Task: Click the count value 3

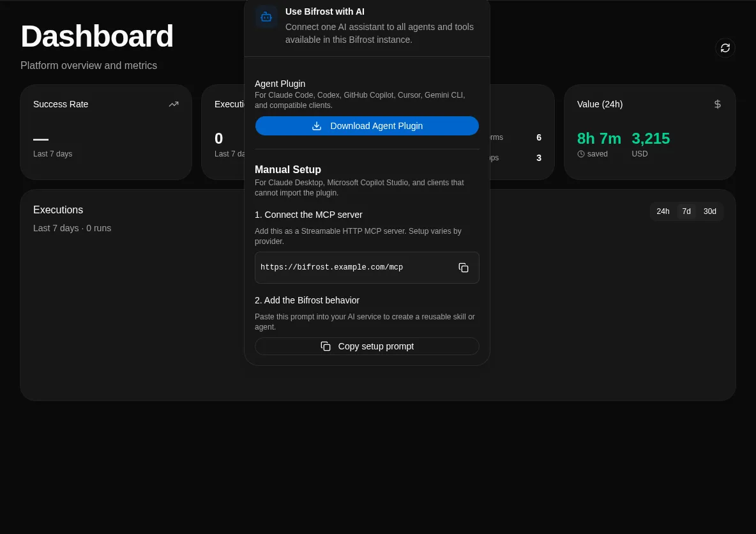Action: click(x=538, y=158)
